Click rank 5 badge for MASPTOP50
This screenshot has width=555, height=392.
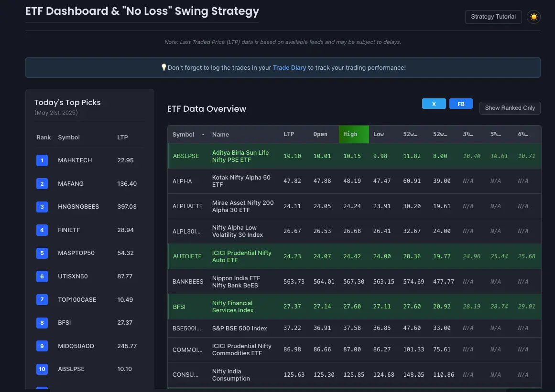pos(42,253)
